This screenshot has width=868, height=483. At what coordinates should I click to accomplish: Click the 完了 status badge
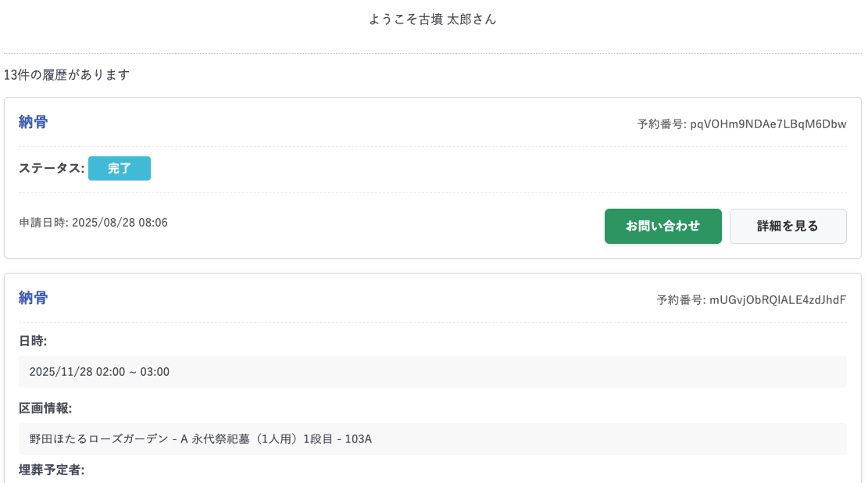point(120,168)
